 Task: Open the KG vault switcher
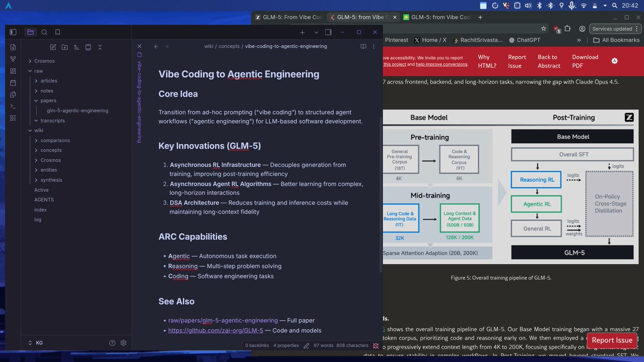coord(35,343)
